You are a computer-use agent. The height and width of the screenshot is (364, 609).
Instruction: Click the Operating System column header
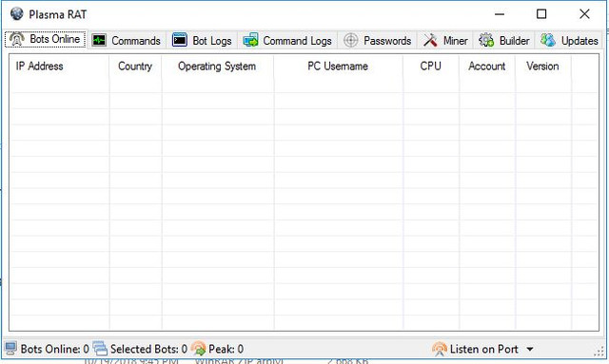218,67
